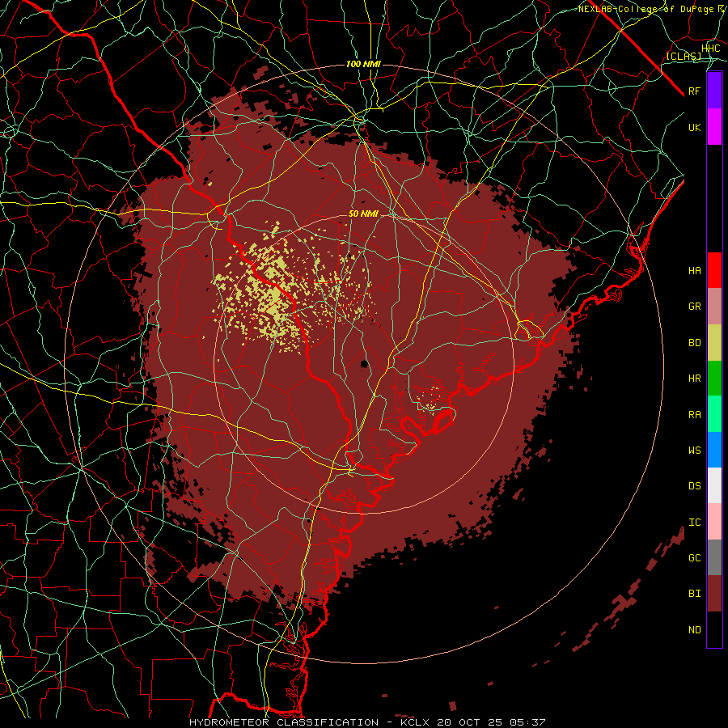Click the 'RA' legend label

click(x=694, y=415)
